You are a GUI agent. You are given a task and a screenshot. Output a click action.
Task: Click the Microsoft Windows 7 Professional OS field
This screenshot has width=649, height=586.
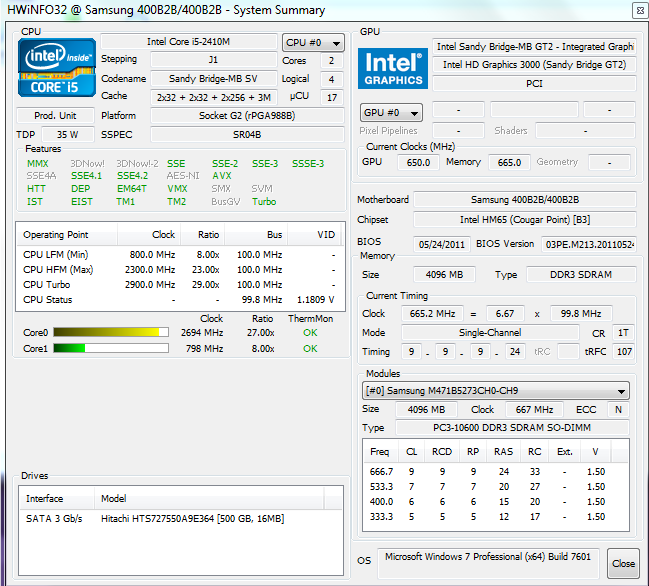[x=488, y=563]
